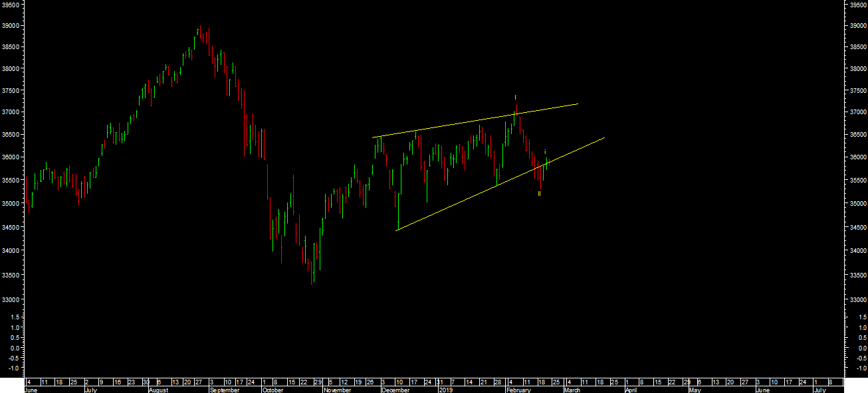The image size is (868, 393).
Task: Click the December month label on the time axis
Action: point(395,390)
